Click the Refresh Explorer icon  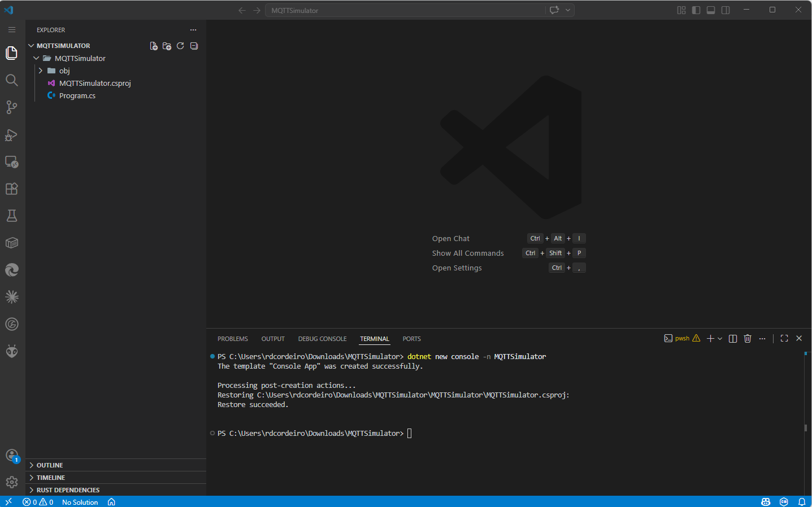180,46
